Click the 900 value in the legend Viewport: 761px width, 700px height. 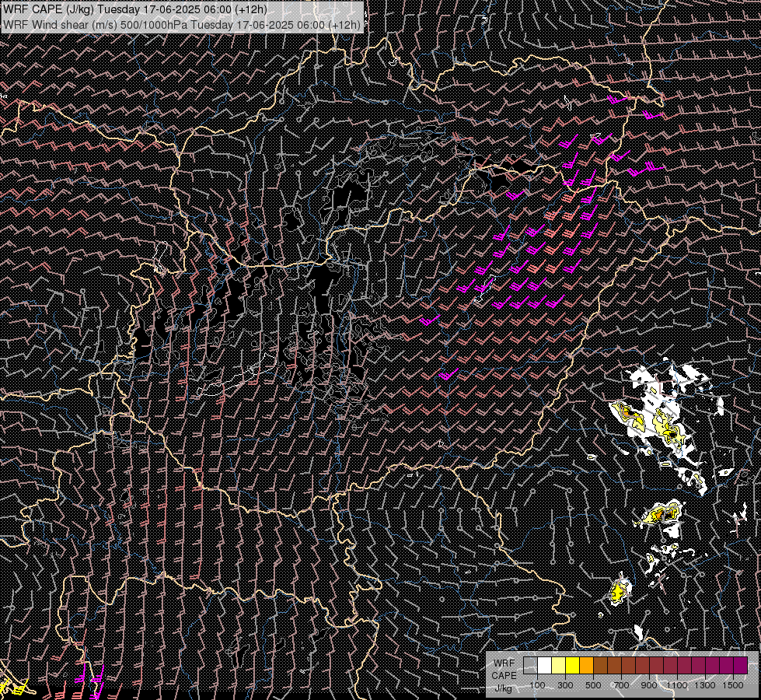tap(649, 685)
